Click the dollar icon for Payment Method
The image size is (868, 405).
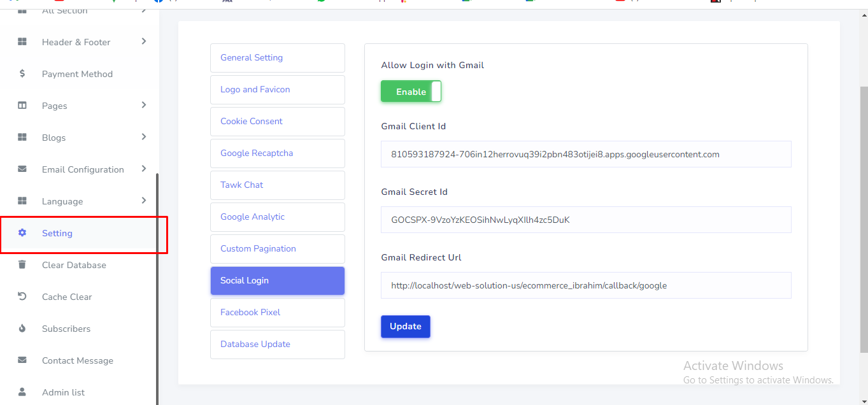22,74
